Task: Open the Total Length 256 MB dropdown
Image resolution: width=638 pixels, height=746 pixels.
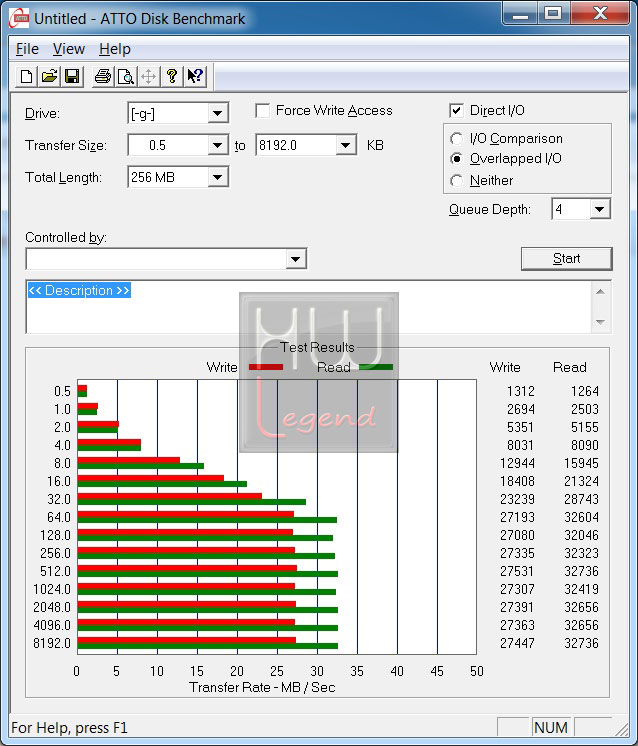Action: [x=217, y=177]
